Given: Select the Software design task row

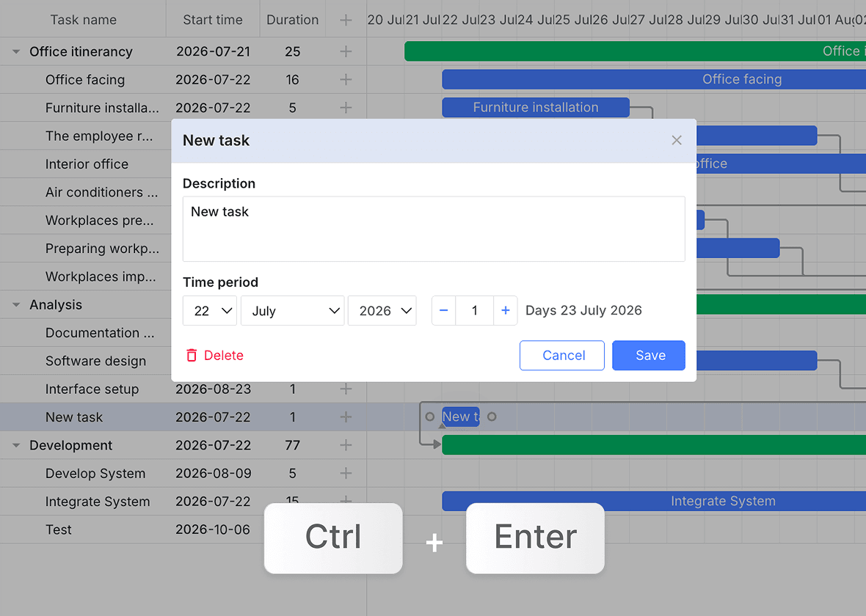Looking at the screenshot, I should point(86,361).
